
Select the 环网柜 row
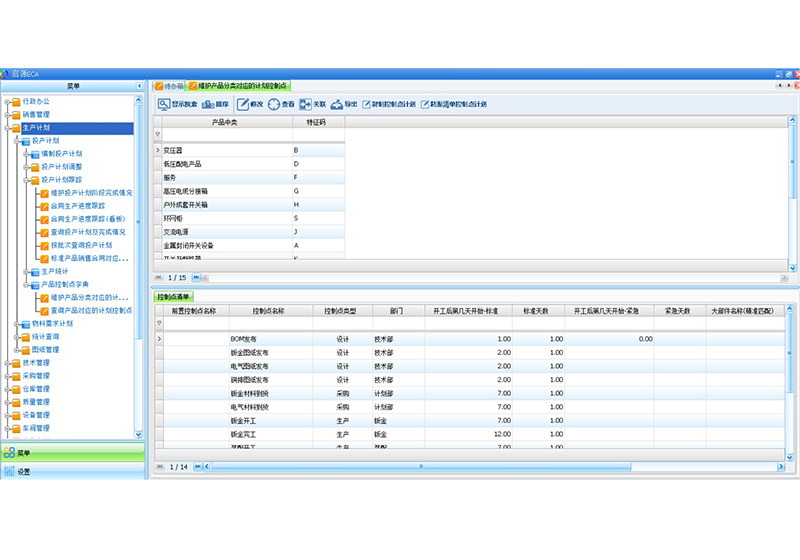[x=249, y=218]
